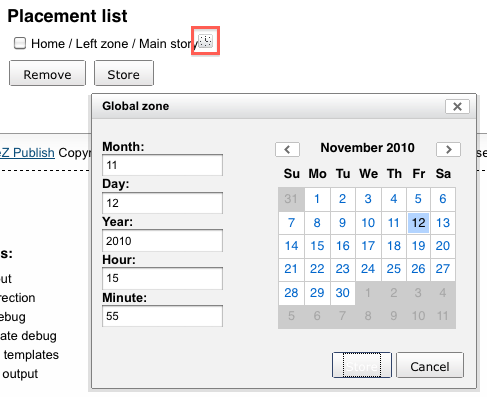Choose November 30 in the calendar

[x=342, y=293]
